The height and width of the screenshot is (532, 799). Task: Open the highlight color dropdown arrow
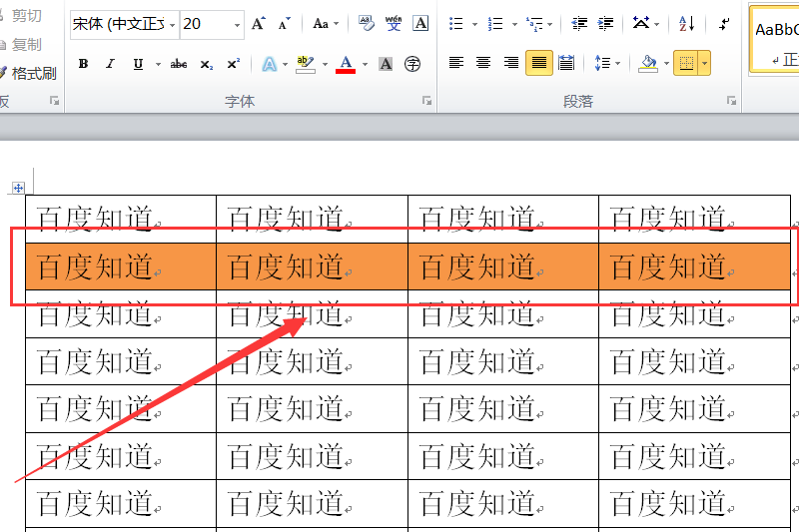325,64
